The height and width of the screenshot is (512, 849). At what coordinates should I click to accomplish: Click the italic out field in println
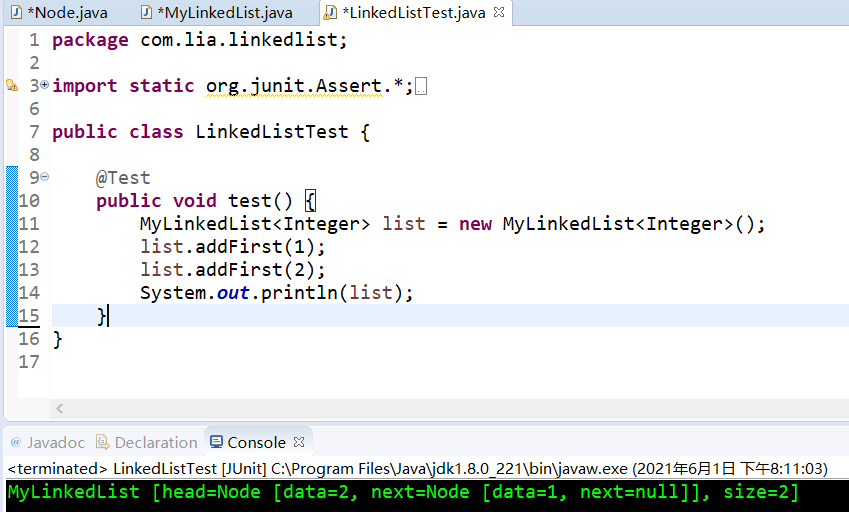[233, 293]
